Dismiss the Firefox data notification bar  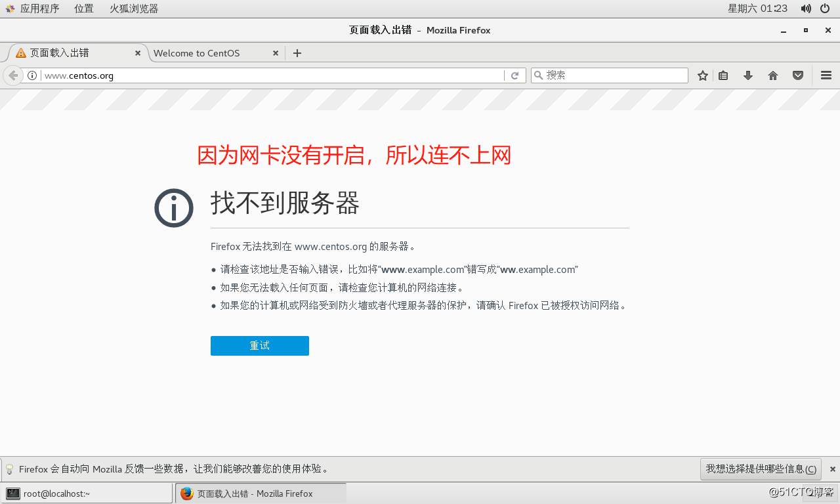[832, 469]
